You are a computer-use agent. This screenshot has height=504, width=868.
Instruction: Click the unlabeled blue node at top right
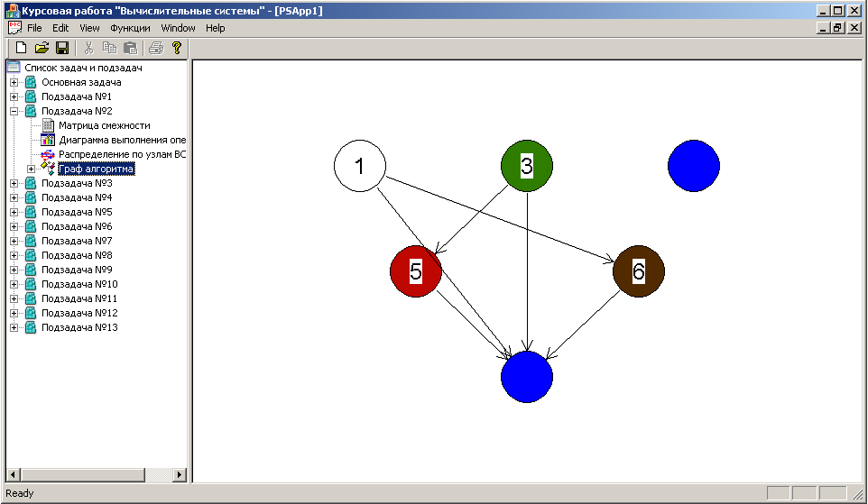tap(694, 166)
